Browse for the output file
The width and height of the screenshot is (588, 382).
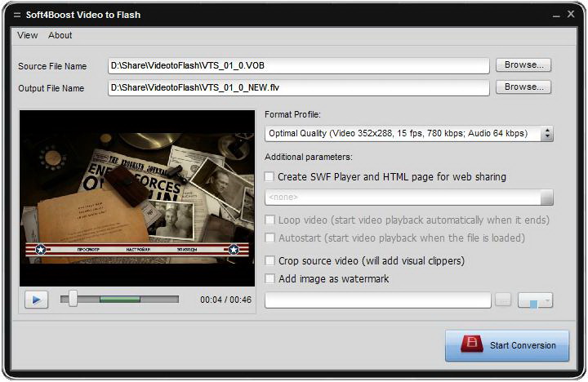(523, 87)
